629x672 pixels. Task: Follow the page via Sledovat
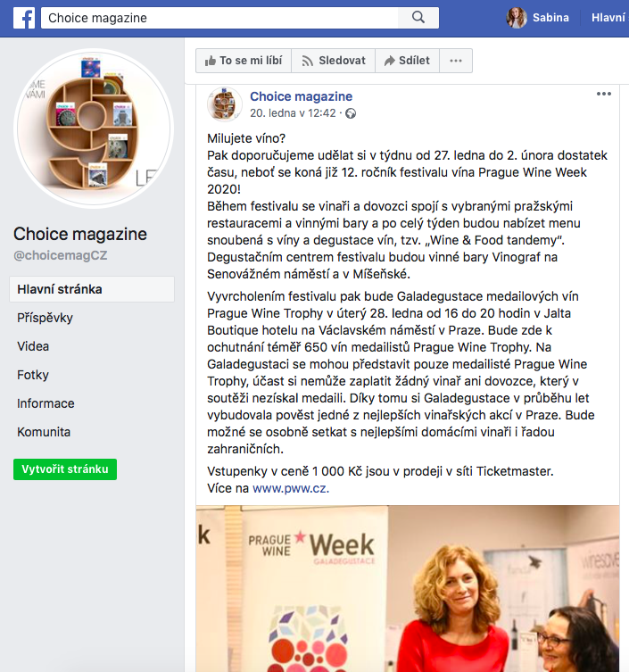(x=334, y=61)
